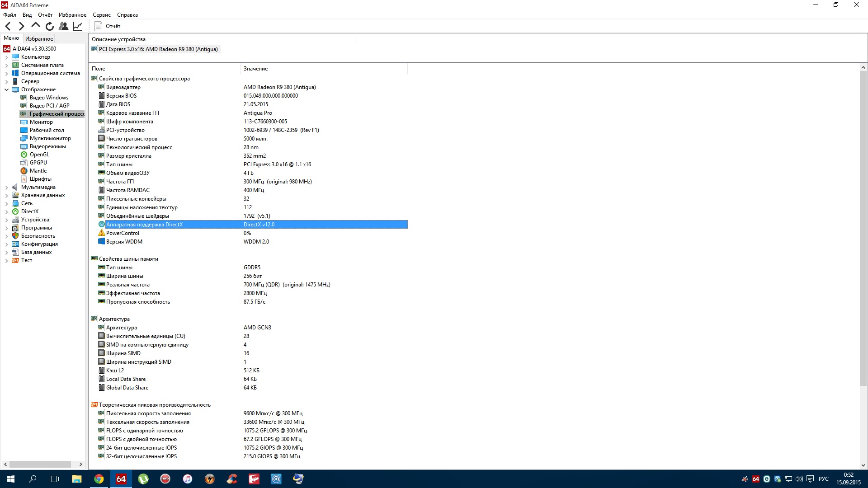The height and width of the screenshot is (488, 868).
Task: Select the OpenGL tree item
Action: pyautogui.click(x=39, y=155)
